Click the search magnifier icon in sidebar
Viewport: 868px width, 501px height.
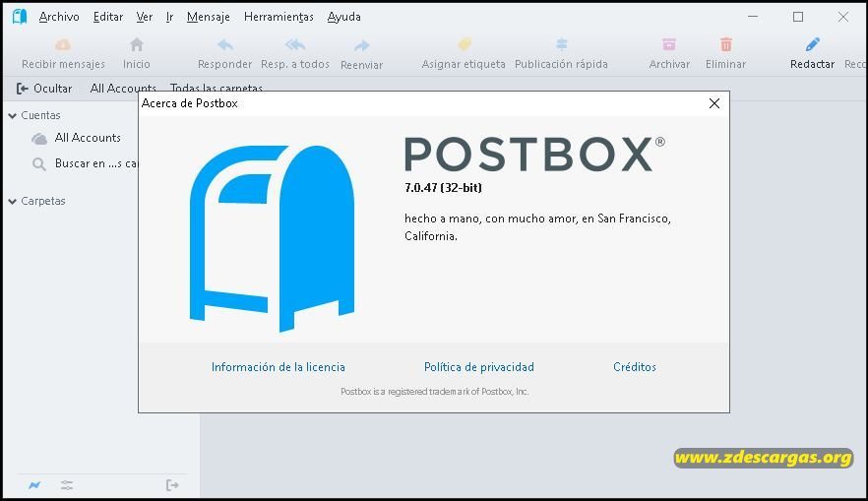pyautogui.click(x=38, y=163)
